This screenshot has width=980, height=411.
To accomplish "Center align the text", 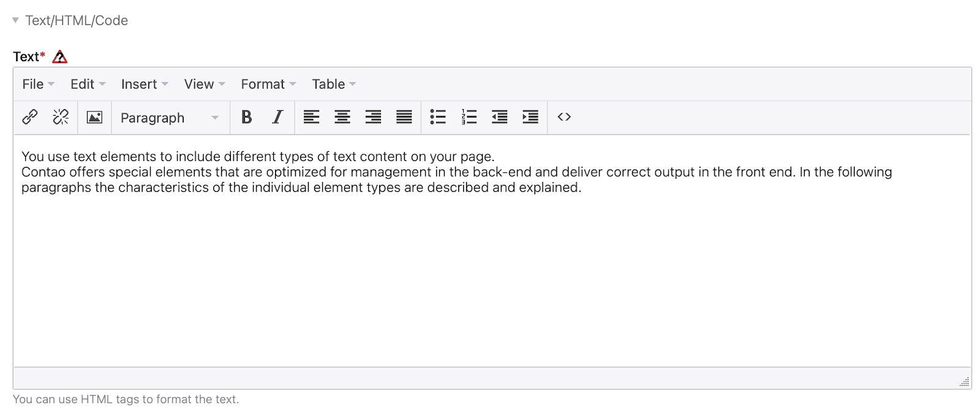I will 342,117.
